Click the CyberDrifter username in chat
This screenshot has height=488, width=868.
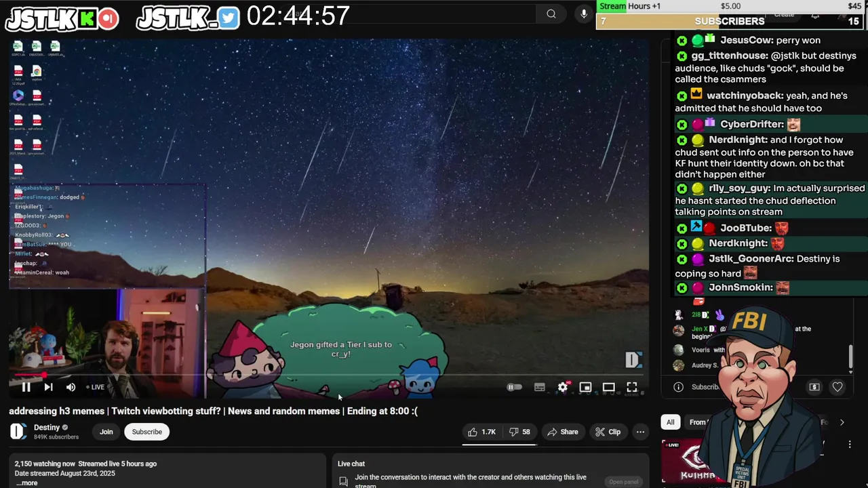(751, 124)
